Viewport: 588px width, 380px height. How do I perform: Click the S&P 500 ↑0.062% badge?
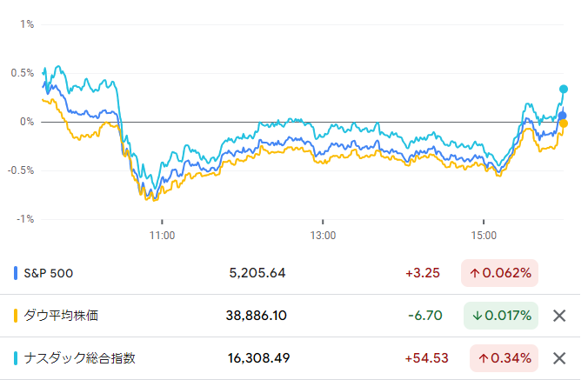tap(500, 273)
